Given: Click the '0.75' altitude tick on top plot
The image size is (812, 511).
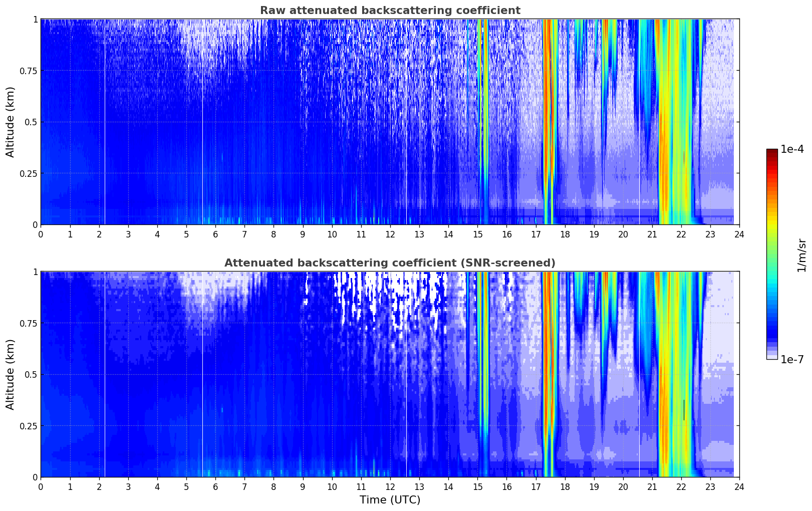Looking at the screenshot, I should (x=28, y=71).
